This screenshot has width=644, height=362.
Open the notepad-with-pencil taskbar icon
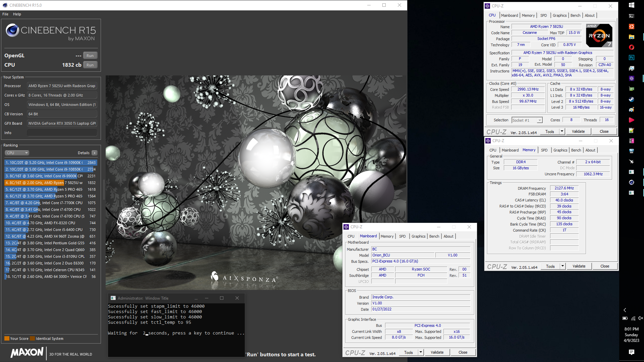631,130
